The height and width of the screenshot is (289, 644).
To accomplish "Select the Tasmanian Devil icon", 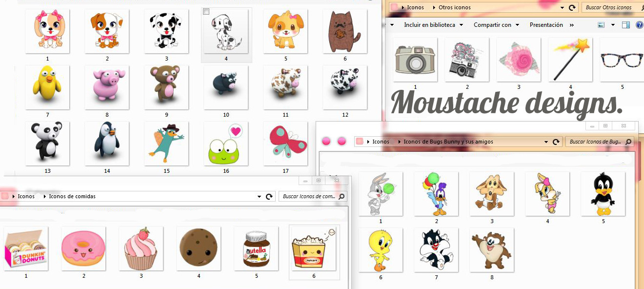I will pos(492,250).
